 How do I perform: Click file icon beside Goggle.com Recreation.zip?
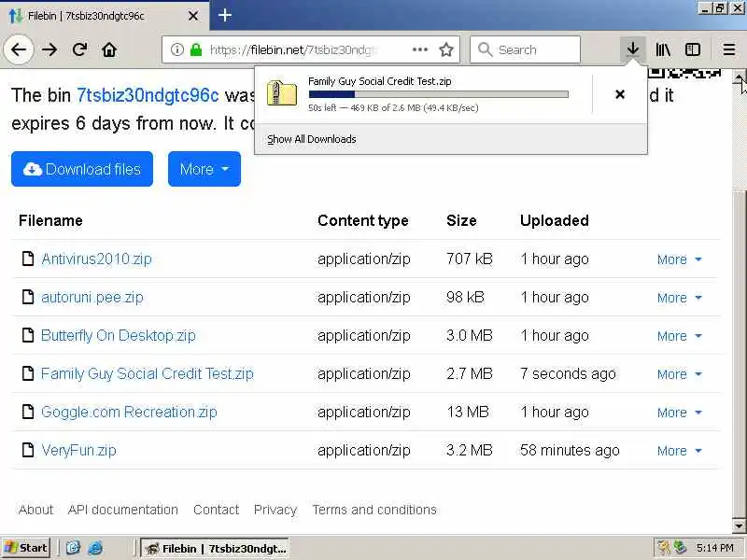point(28,412)
